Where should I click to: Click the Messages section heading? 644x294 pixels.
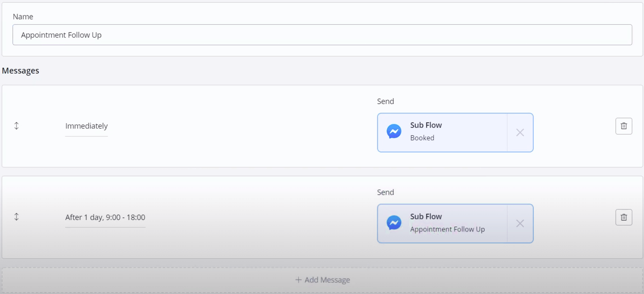20,71
